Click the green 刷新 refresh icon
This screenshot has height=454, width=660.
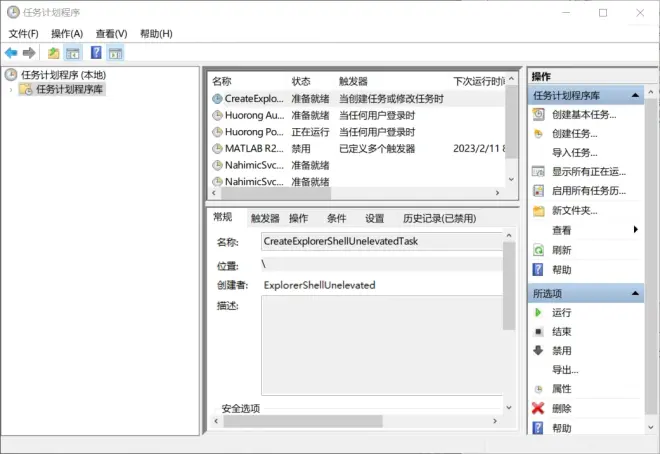click(538, 250)
